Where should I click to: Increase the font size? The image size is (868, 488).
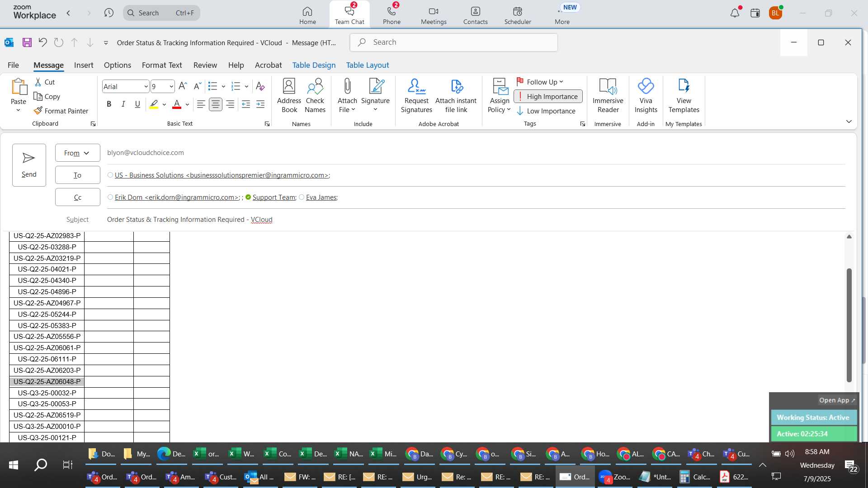(x=183, y=86)
